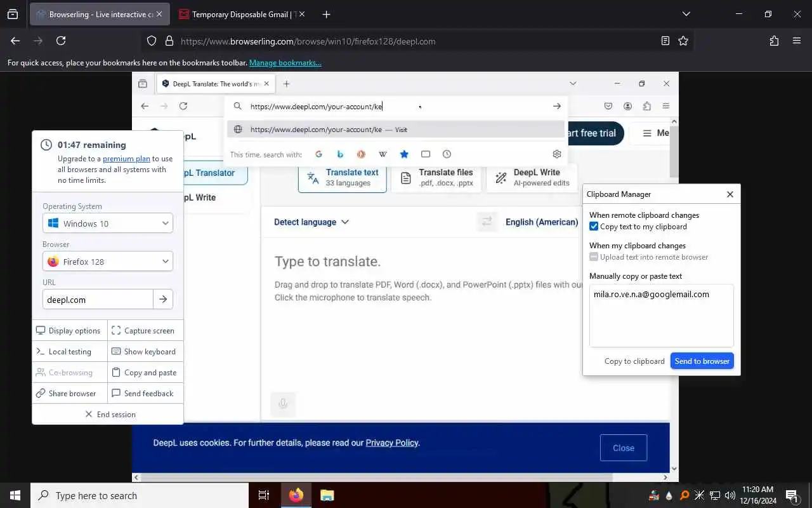Viewport: 812px width, 508px height.
Task: Open Task View on the taskbar
Action: click(264, 495)
